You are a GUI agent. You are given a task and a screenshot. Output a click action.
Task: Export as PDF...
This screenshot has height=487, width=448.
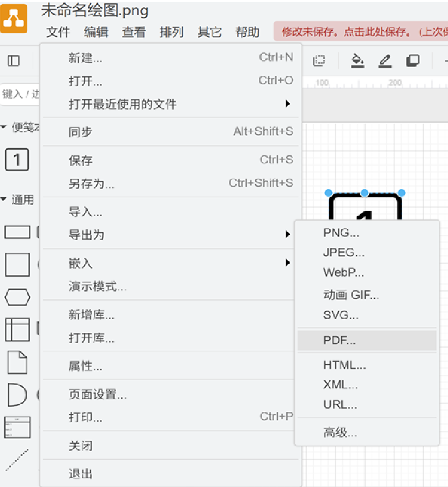[x=367, y=340]
